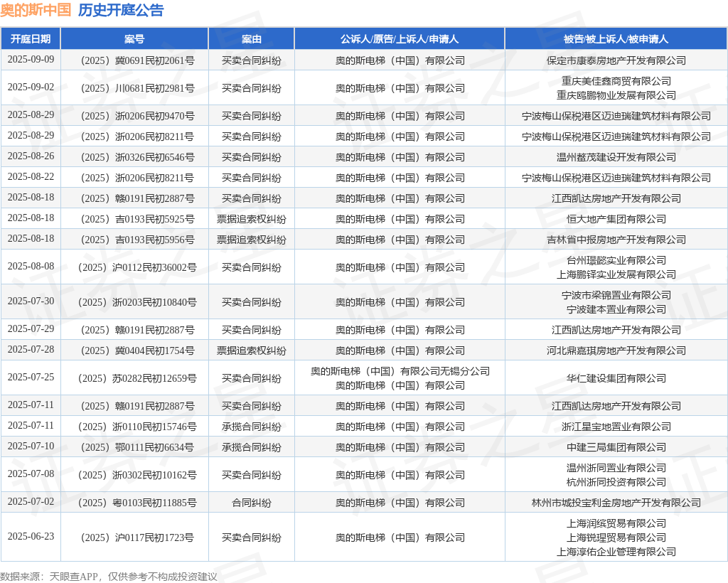Click 票据追索权纠纷 in the 2025-07-28 row

pos(251,351)
